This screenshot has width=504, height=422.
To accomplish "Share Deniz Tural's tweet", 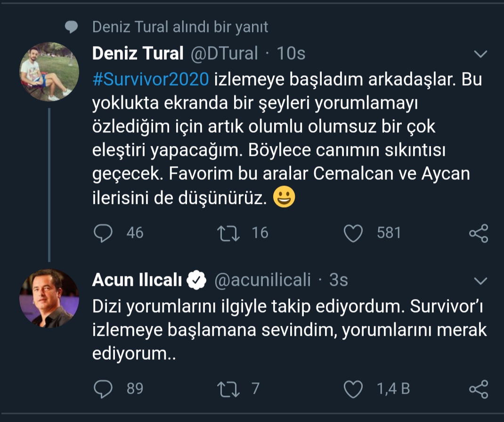I will (x=479, y=233).
